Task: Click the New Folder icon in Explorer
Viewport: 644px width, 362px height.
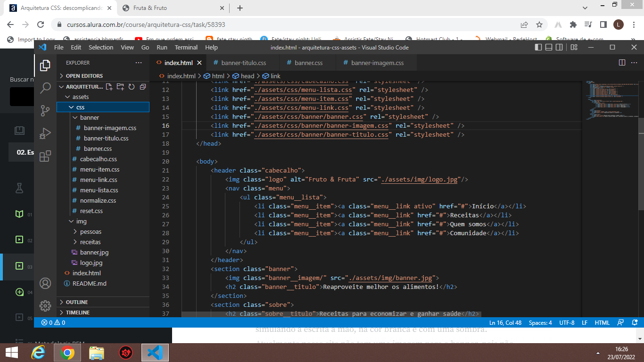Action: pyautogui.click(x=120, y=87)
